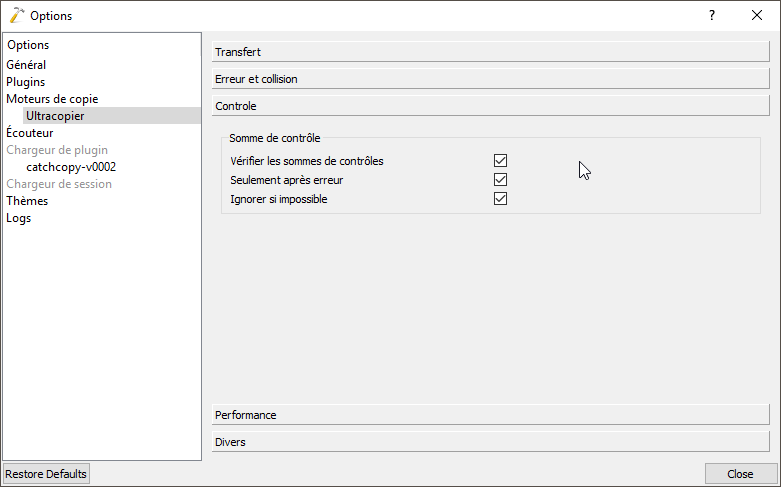Click the question mark help button
This screenshot has height=487, width=781.
pyautogui.click(x=712, y=15)
